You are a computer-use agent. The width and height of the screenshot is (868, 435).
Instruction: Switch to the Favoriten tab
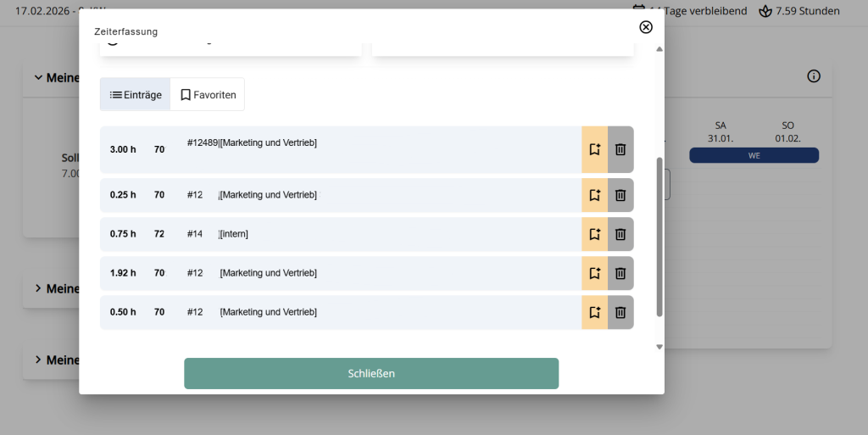(208, 95)
